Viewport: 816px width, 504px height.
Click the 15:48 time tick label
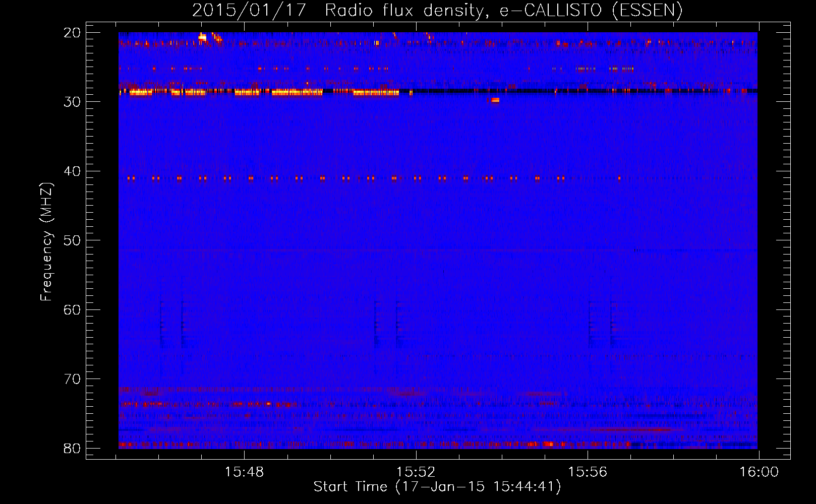(244, 472)
